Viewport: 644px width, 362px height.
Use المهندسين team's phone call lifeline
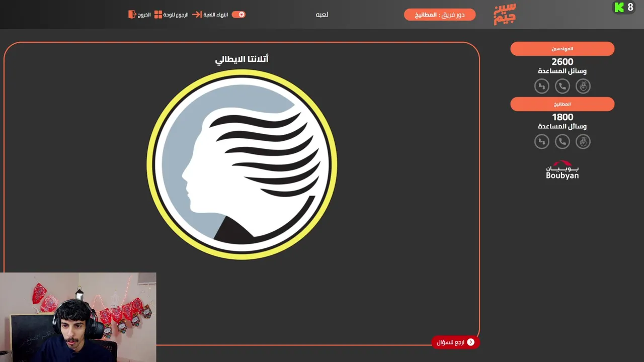pos(562,86)
